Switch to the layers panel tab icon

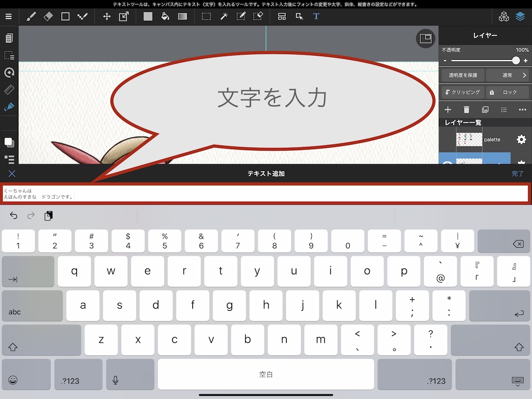pos(521,17)
